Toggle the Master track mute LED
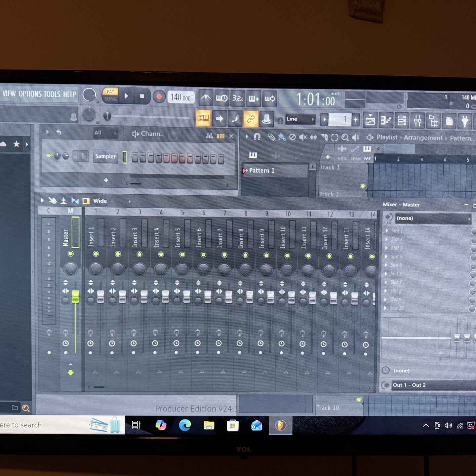476x476 pixels. pyautogui.click(x=70, y=254)
